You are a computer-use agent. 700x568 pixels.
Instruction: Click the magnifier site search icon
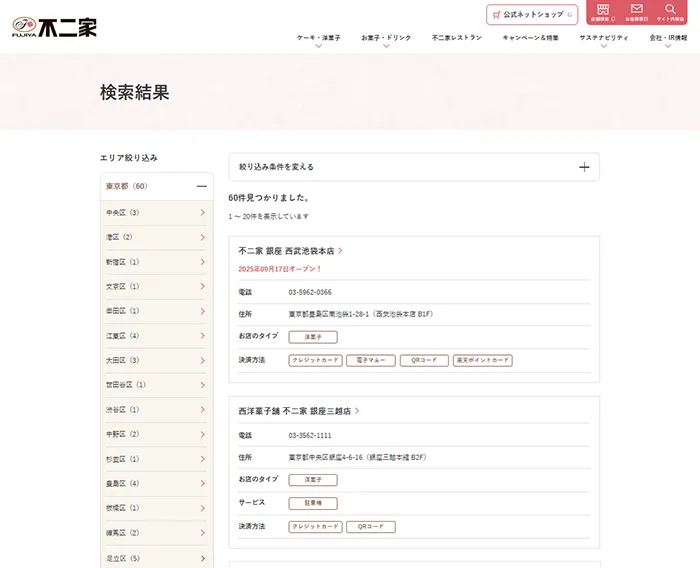[670, 12]
